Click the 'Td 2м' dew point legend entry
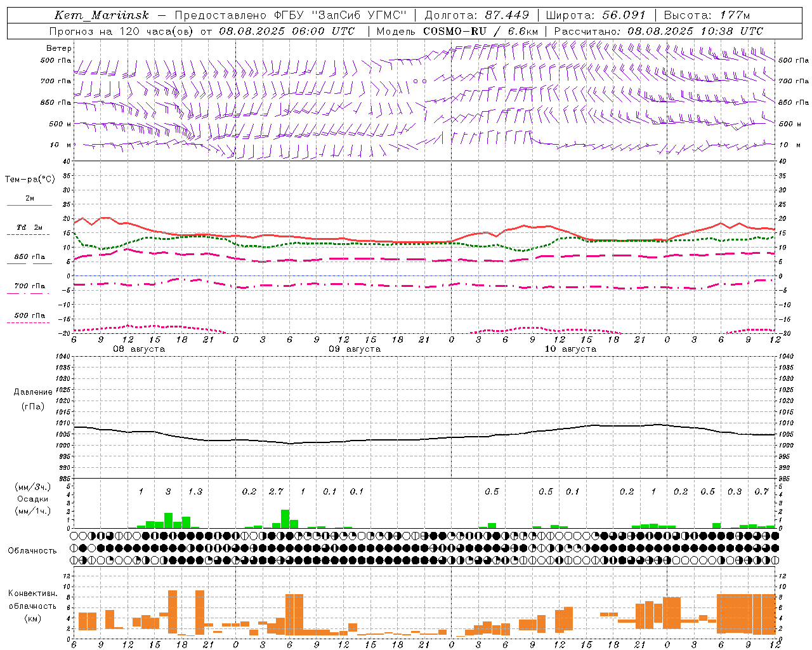The image size is (812, 650). point(30,227)
